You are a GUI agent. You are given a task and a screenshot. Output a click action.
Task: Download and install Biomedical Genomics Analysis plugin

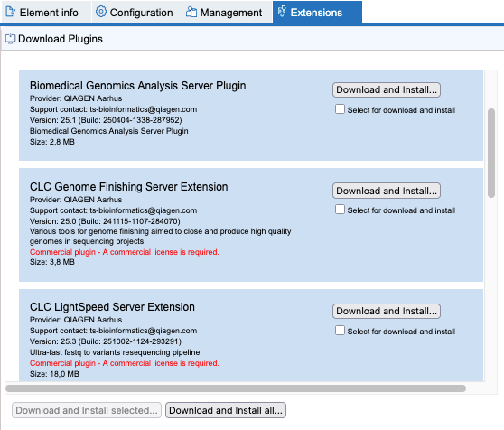[387, 89]
